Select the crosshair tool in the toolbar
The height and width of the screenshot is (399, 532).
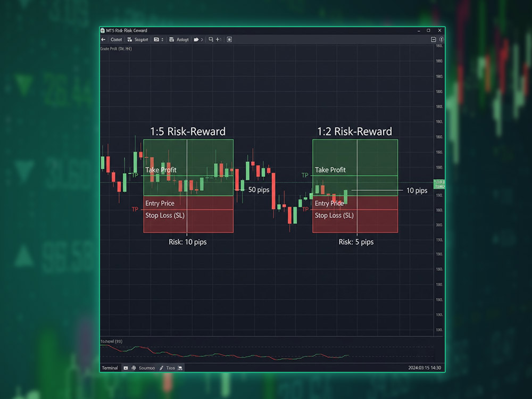tap(217, 39)
